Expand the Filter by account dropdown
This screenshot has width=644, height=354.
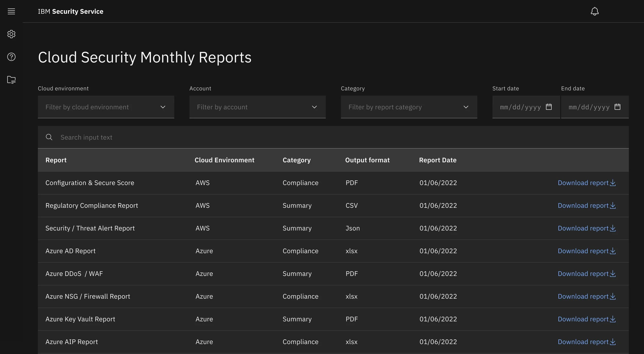[x=257, y=107]
